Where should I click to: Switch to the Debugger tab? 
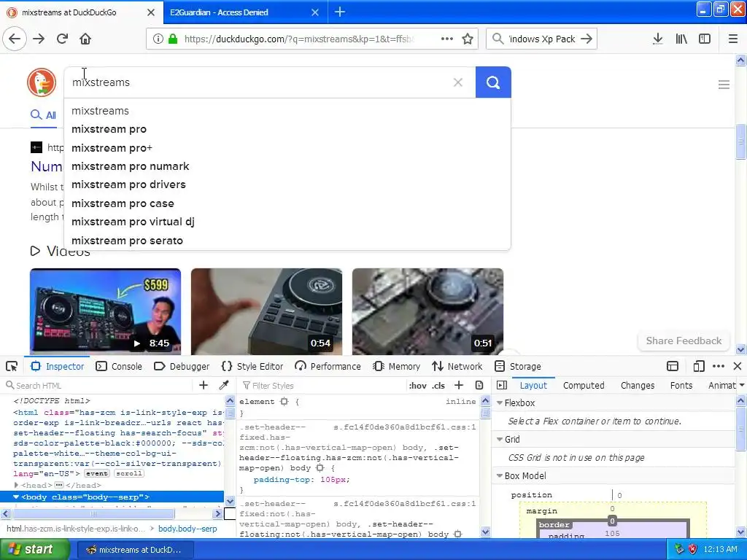click(182, 366)
